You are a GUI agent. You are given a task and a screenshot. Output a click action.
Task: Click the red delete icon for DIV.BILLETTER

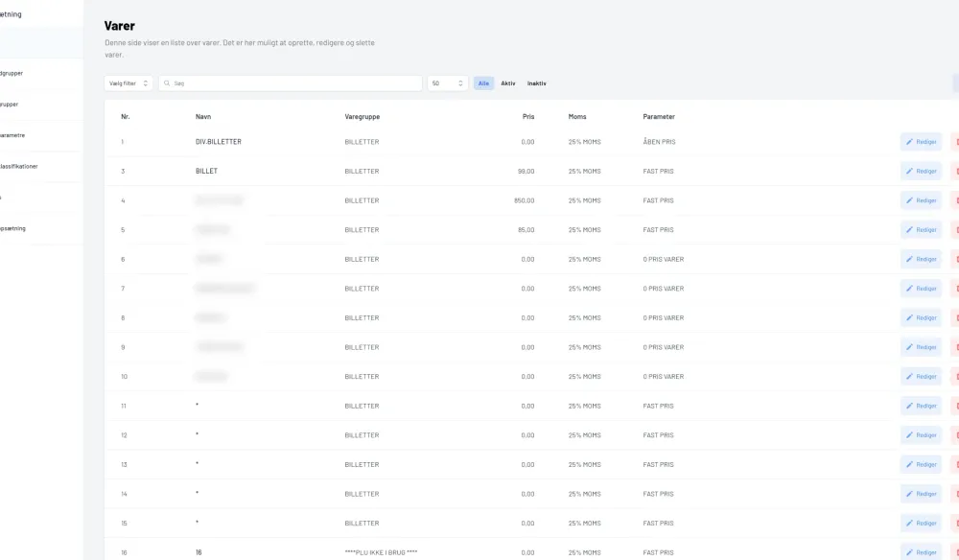pos(955,142)
